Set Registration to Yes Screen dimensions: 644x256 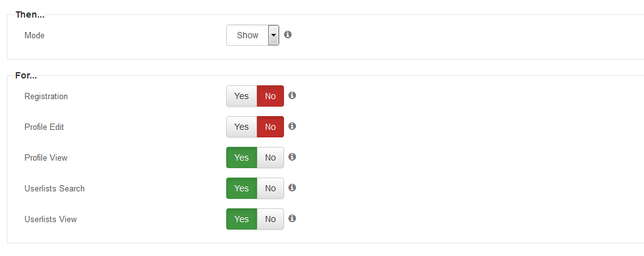[241, 96]
